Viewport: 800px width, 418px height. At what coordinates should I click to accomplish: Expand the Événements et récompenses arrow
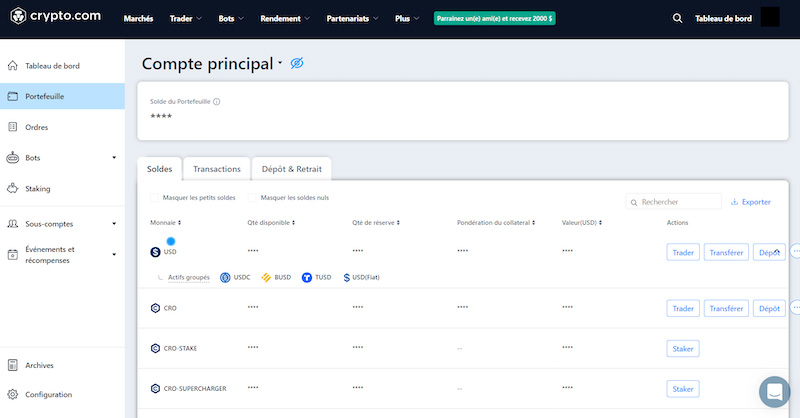tap(114, 254)
